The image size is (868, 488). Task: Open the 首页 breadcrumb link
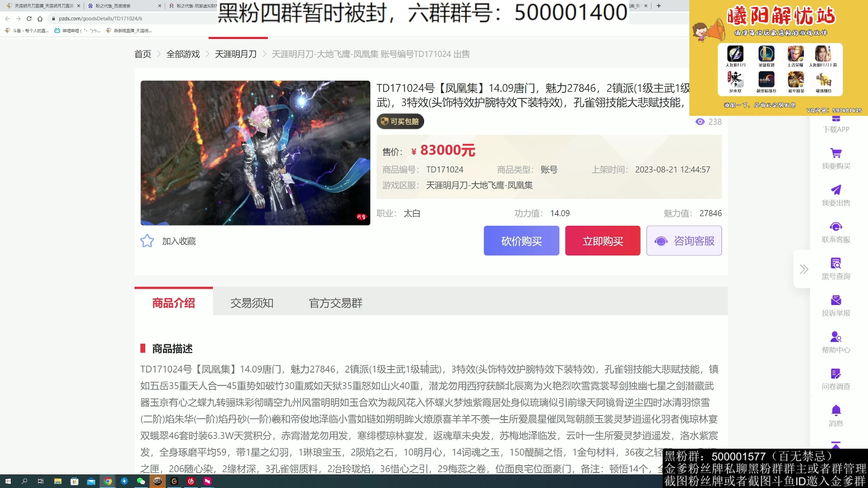point(142,54)
